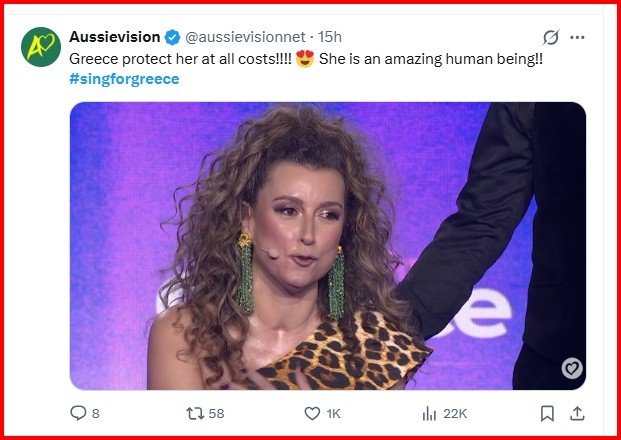Open the view analytics bar-chart icon
The height and width of the screenshot is (440, 621).
click(x=430, y=413)
